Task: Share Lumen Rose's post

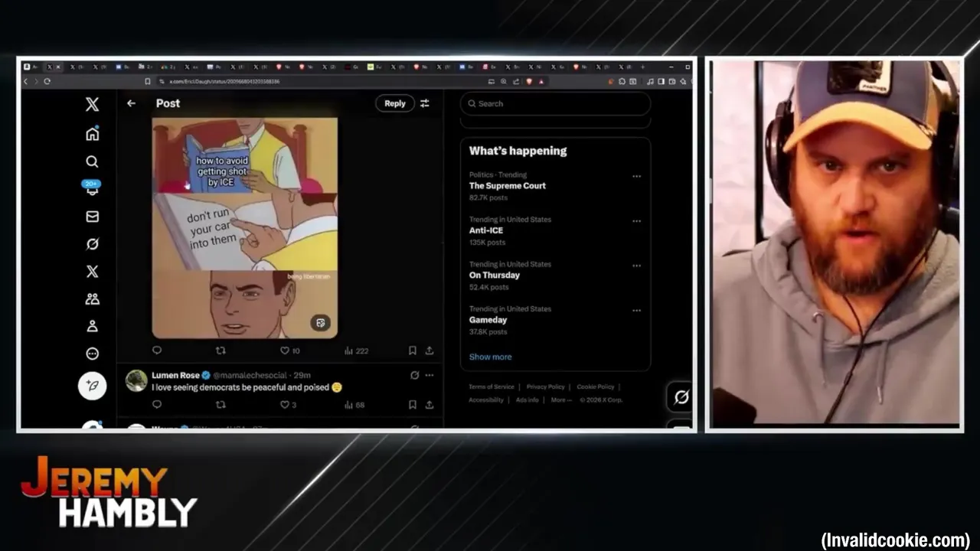Action: pos(430,405)
